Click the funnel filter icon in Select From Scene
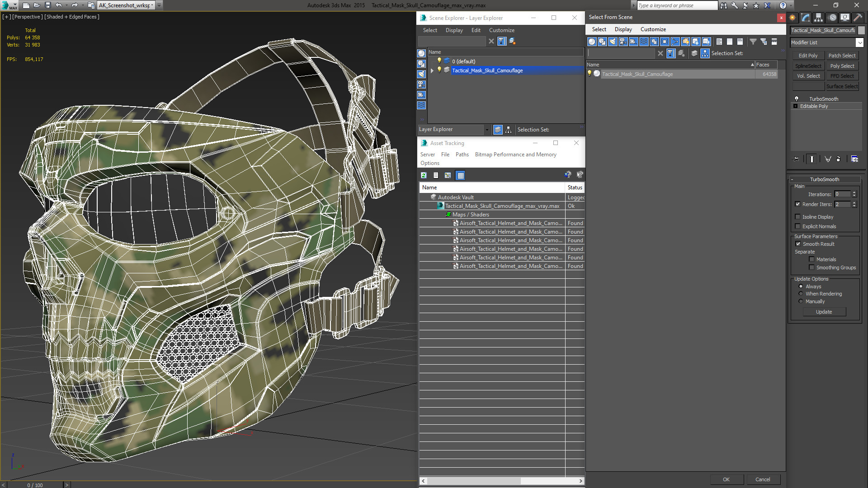The height and width of the screenshot is (488, 868). point(753,42)
